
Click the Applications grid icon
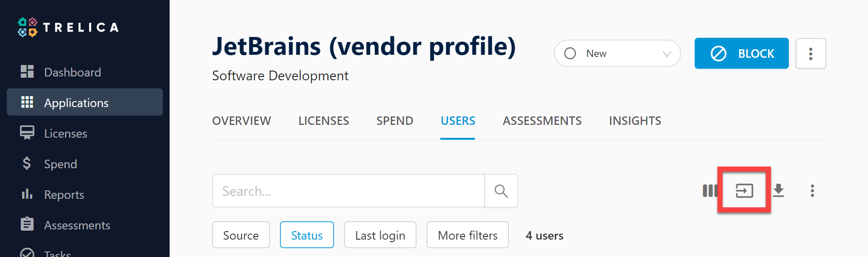(x=27, y=102)
